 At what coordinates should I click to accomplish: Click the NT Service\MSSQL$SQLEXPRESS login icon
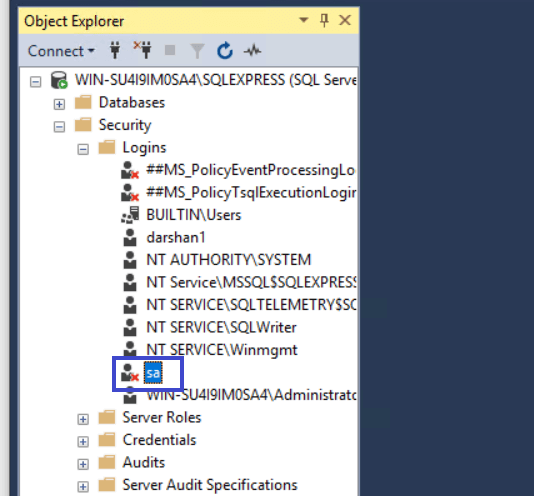point(130,282)
